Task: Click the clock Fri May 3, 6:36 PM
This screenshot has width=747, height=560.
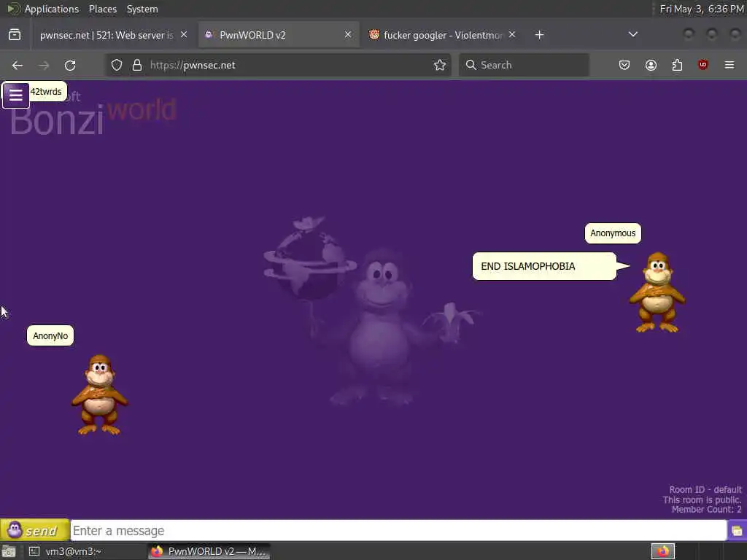Action: click(701, 9)
